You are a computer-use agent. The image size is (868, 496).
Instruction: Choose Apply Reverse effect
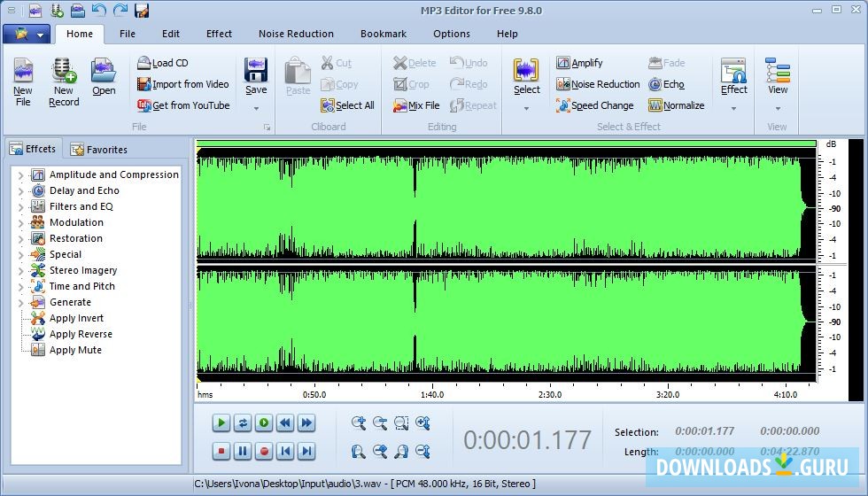click(81, 334)
